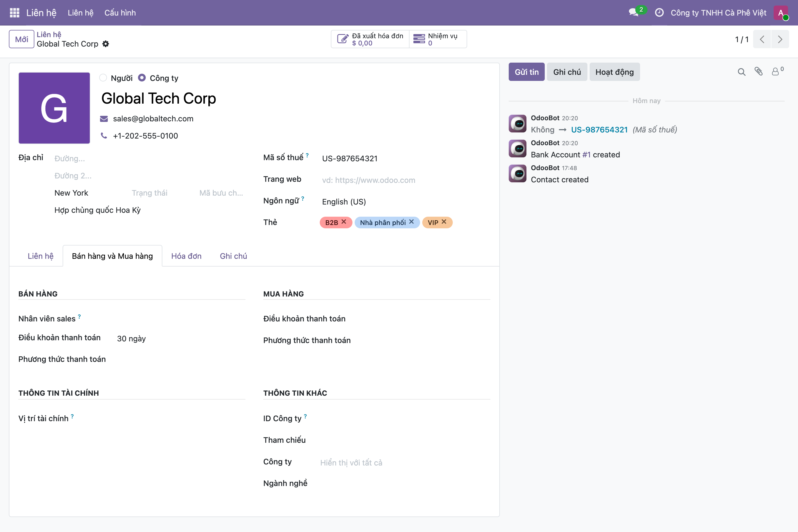Go to the next record arrow
The height and width of the screenshot is (532, 798).
pyautogui.click(x=780, y=39)
